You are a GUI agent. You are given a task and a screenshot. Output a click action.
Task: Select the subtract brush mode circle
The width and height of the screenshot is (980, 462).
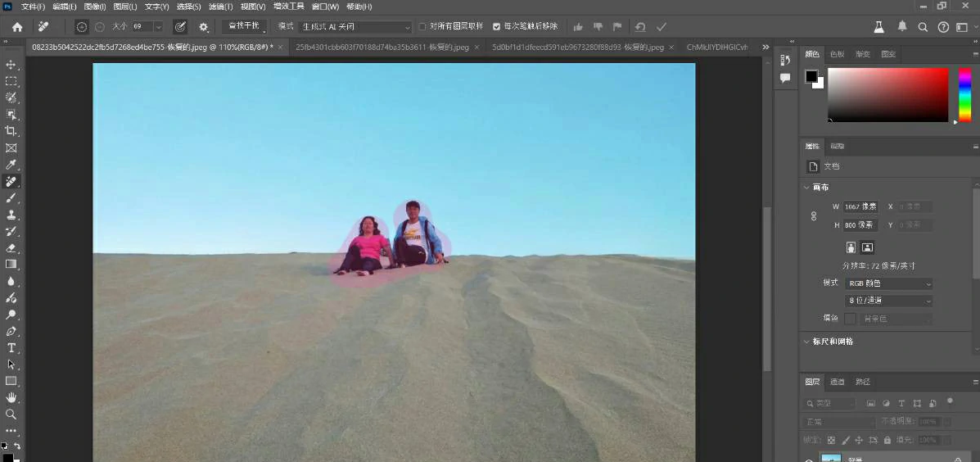tap(100, 27)
